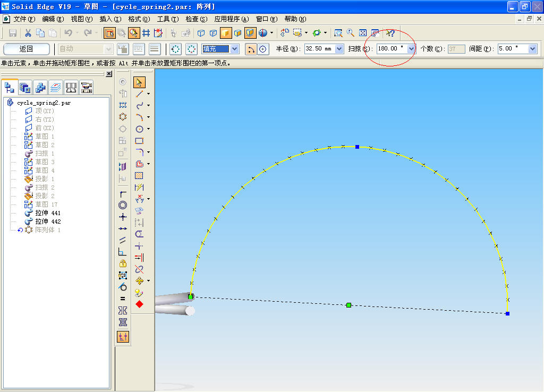This screenshot has height=392, width=544.
Task: Apply the Concentric relationship
Action: [x=123, y=205]
